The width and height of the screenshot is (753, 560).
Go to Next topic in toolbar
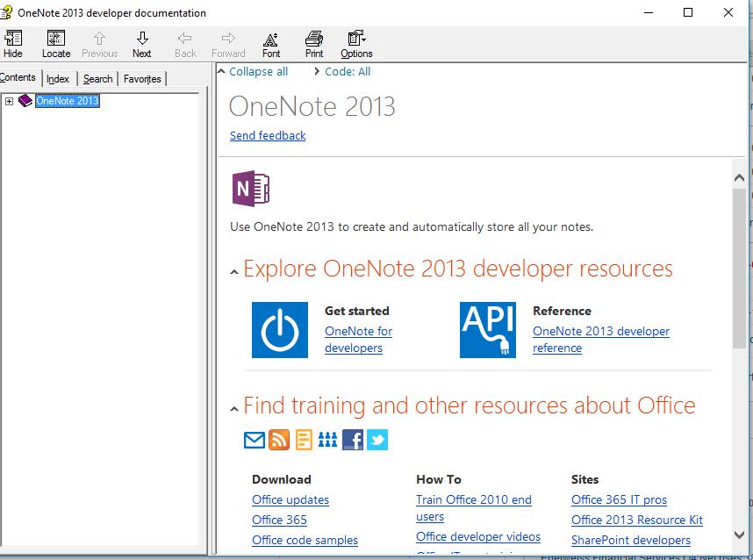[x=142, y=44]
